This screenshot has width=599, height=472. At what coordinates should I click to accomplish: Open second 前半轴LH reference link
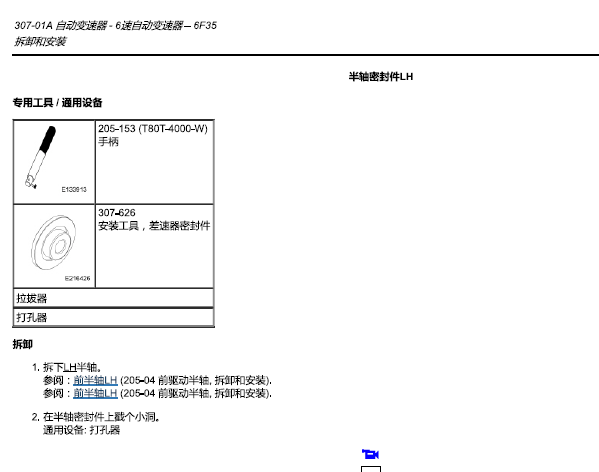coord(95,393)
